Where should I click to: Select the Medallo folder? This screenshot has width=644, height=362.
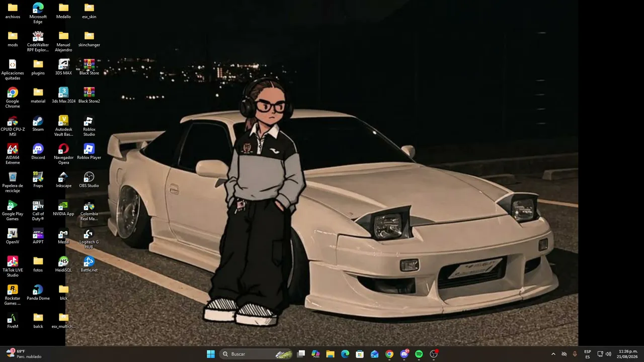[x=63, y=11]
